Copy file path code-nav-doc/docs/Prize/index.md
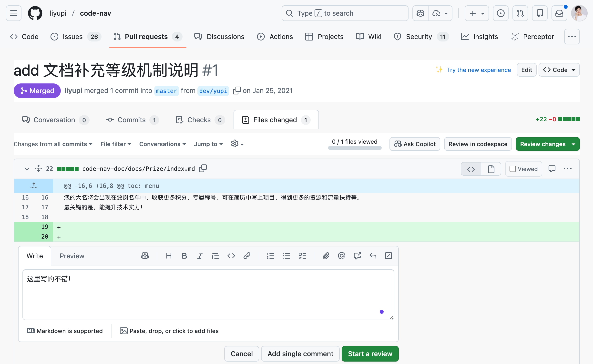Image resolution: width=593 pixels, height=364 pixels. pyautogui.click(x=203, y=168)
